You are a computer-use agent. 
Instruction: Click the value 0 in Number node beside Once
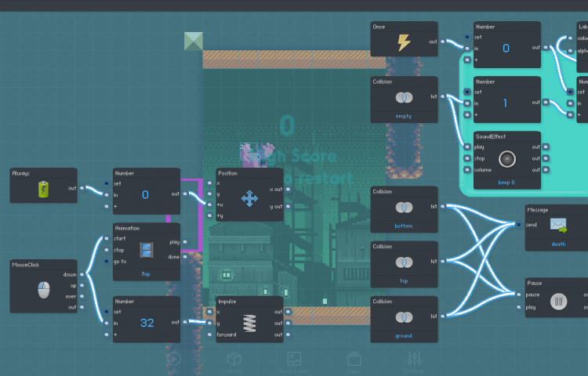pyautogui.click(x=506, y=48)
